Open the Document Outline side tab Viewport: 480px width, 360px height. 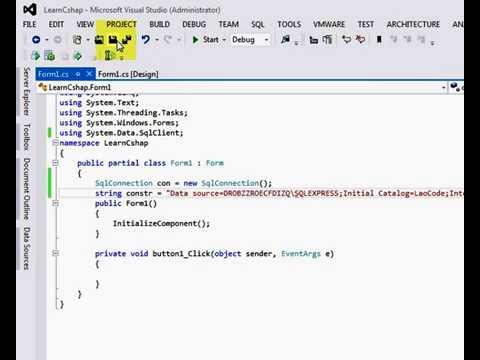point(27,188)
